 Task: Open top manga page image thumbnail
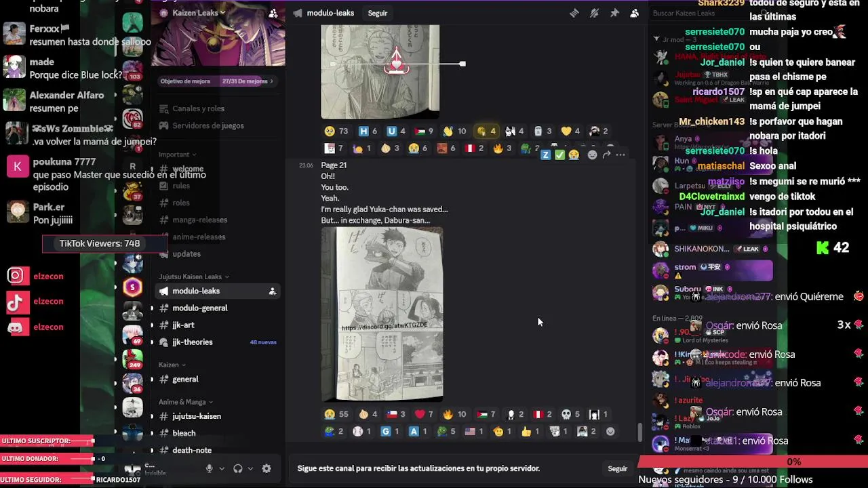point(380,71)
